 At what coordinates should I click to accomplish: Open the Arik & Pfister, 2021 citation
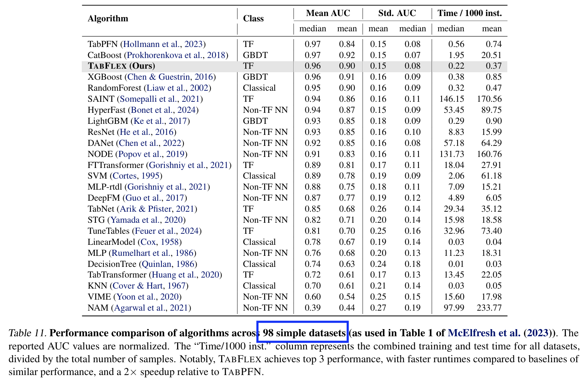tap(157, 209)
